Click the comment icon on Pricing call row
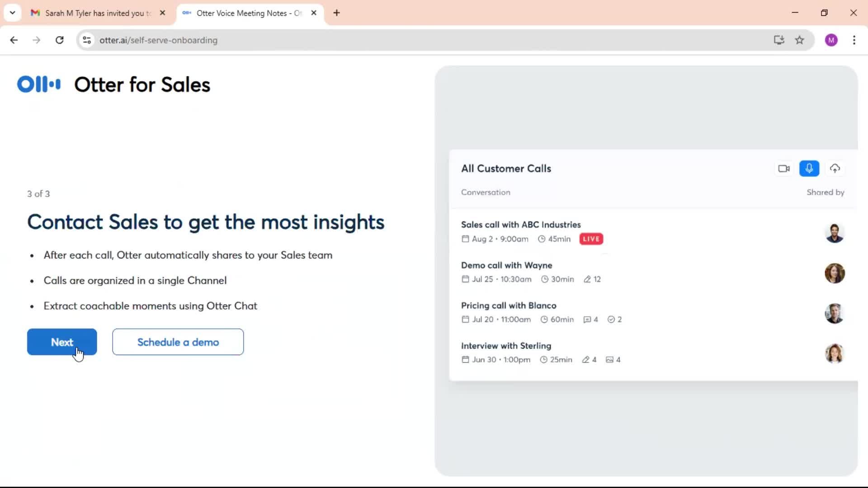Image resolution: width=868 pixels, height=488 pixels. coord(587,319)
